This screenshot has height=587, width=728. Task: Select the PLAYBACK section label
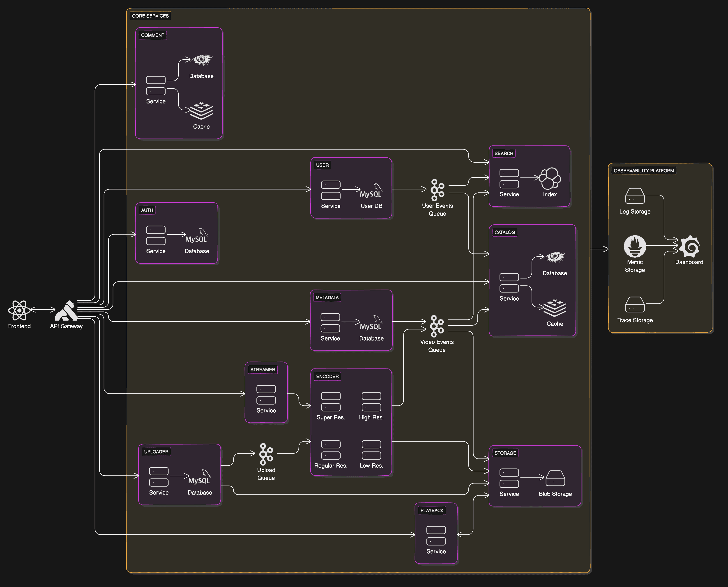pos(432,510)
